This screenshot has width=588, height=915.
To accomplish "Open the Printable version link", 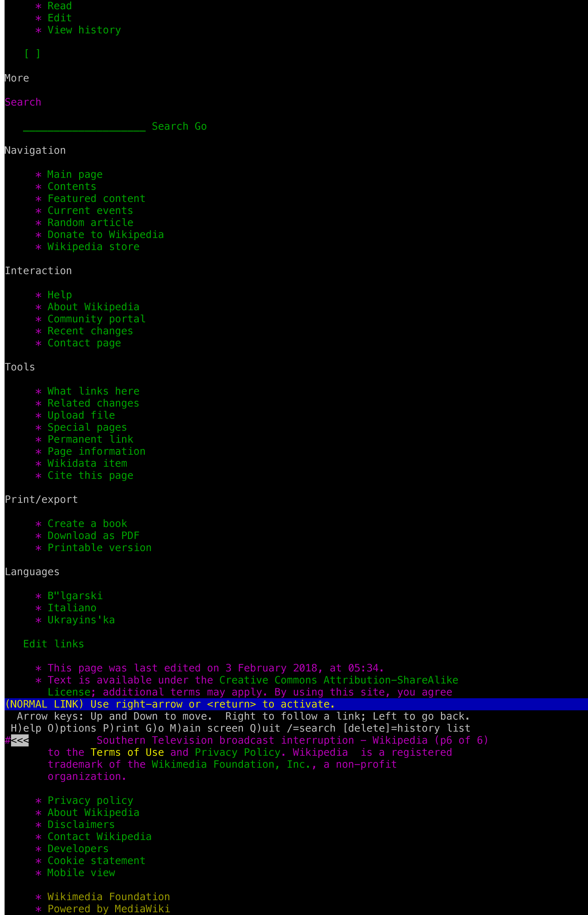I will click(99, 548).
